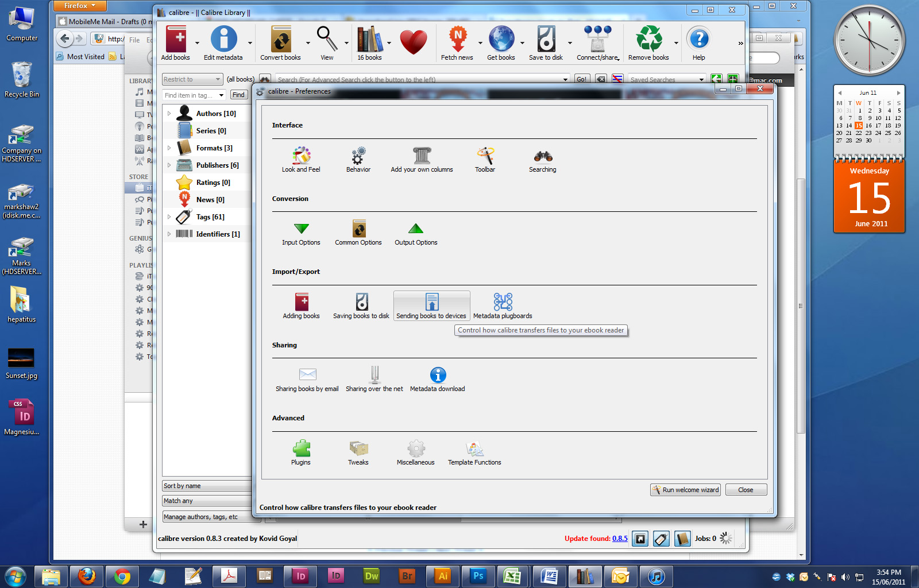Click the Find button in tag browser
919x588 pixels.
tap(238, 95)
